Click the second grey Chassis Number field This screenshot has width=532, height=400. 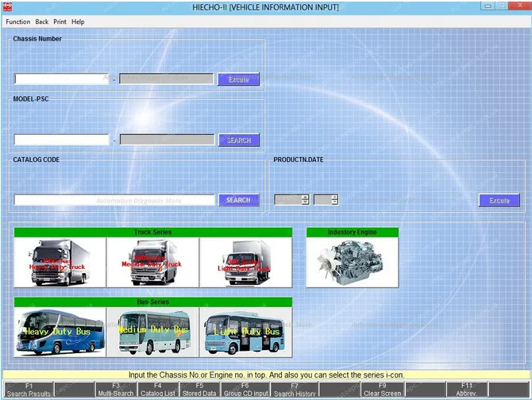167,79
